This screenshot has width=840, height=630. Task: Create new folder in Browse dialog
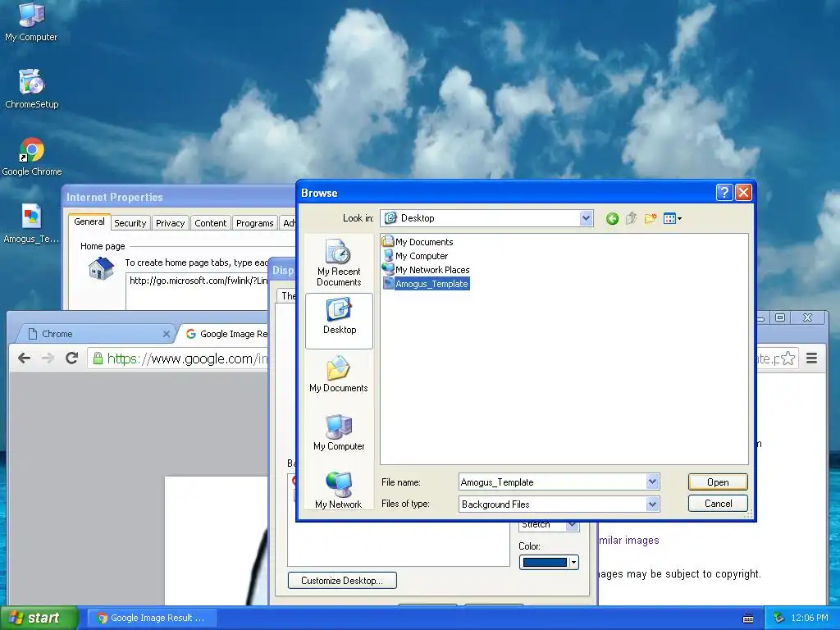click(x=651, y=218)
